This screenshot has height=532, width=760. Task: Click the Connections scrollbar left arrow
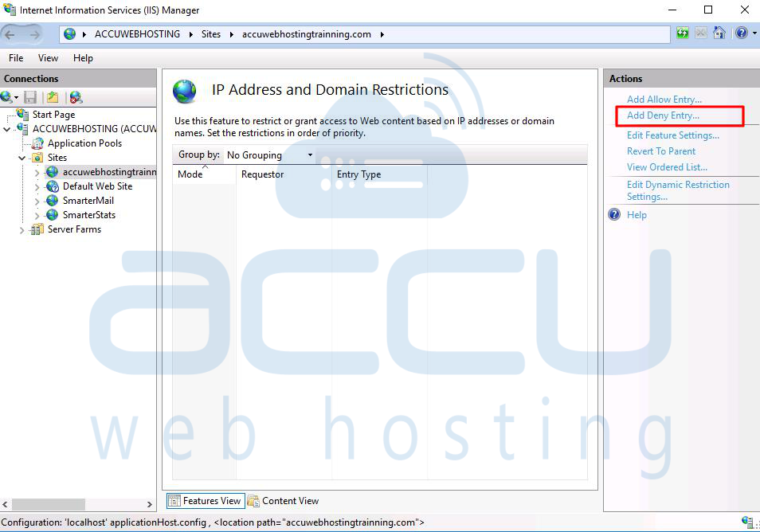pyautogui.click(x=6, y=504)
